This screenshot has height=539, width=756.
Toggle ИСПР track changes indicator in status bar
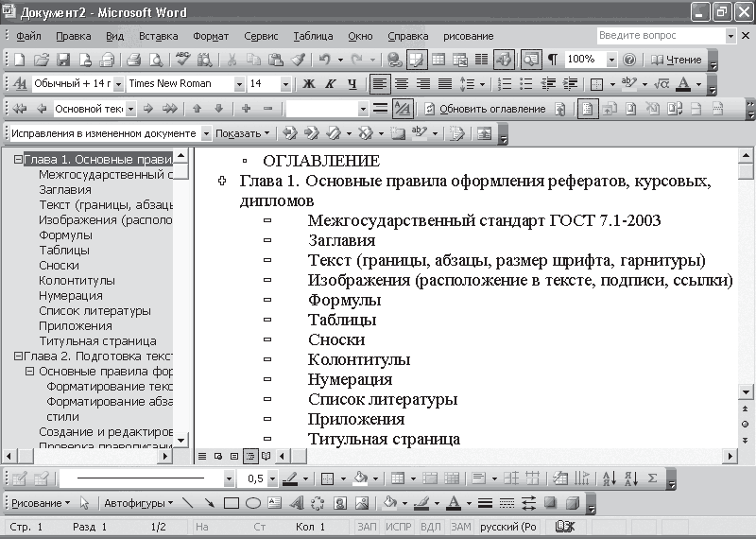398,527
